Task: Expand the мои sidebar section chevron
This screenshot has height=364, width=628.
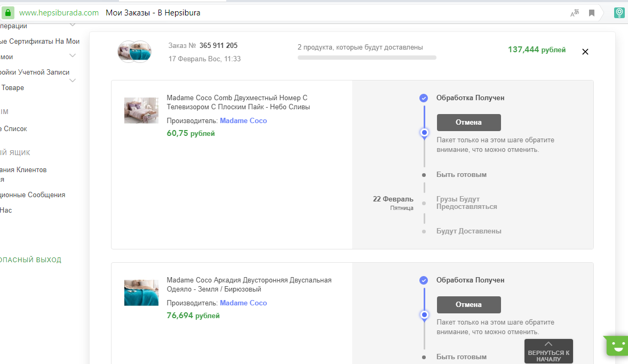Action: (x=73, y=55)
